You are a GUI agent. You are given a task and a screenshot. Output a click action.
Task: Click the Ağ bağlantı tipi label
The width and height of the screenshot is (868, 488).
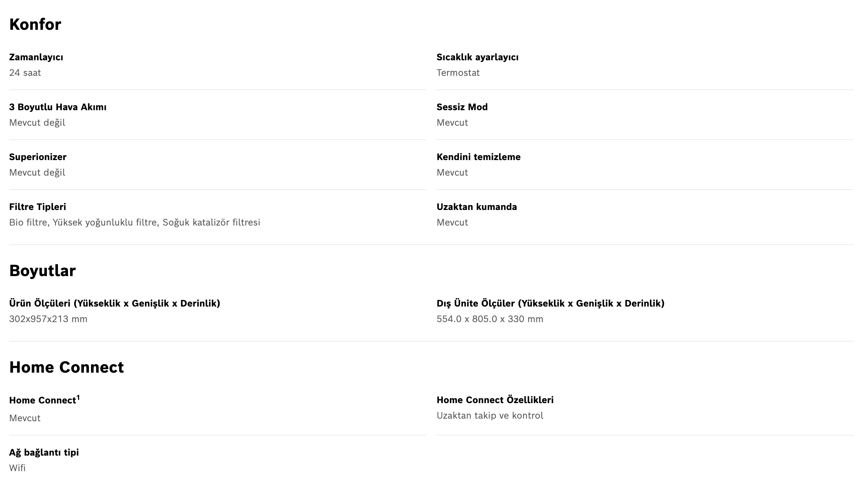(44, 453)
